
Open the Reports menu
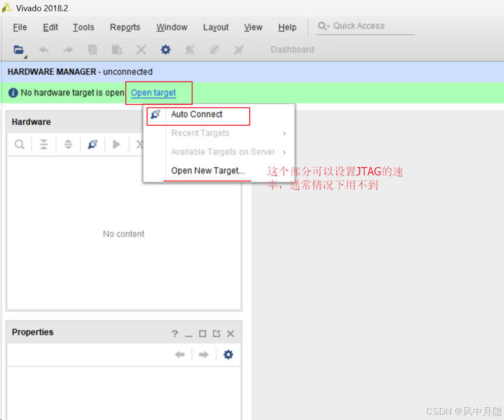pyautogui.click(x=125, y=27)
